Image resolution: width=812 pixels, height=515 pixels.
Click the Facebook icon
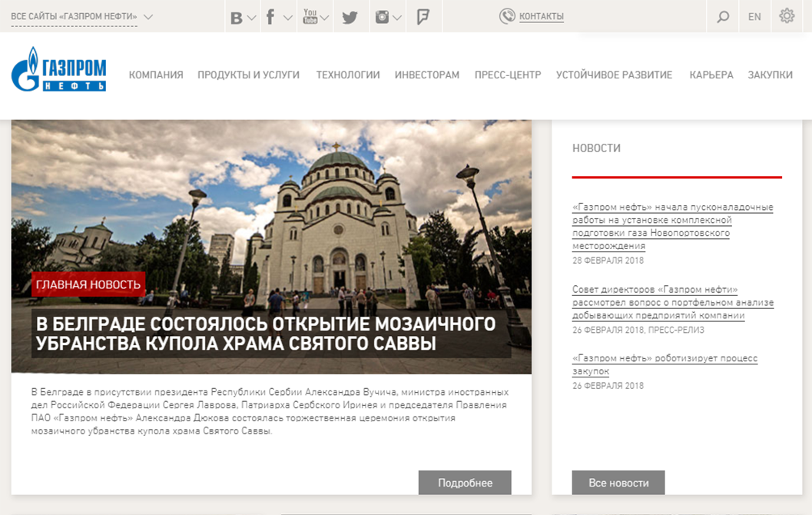pos(270,15)
